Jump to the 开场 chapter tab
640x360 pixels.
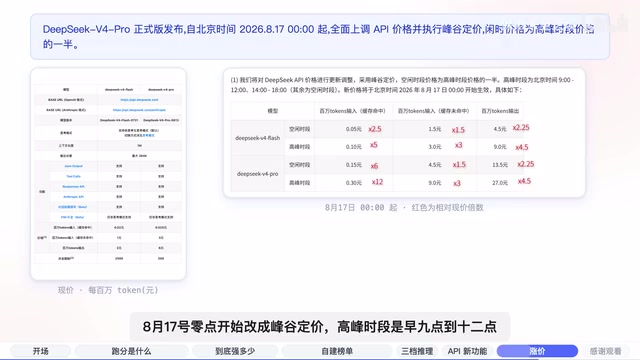40,351
